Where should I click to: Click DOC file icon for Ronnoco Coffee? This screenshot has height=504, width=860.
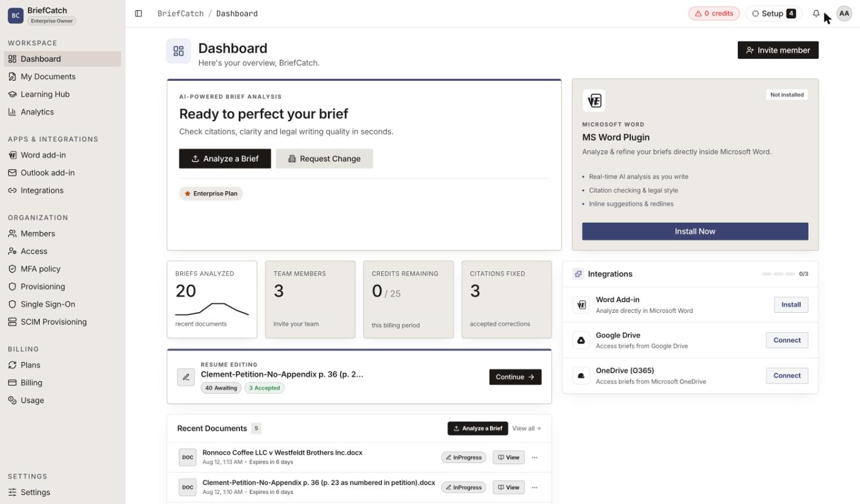[188, 457]
